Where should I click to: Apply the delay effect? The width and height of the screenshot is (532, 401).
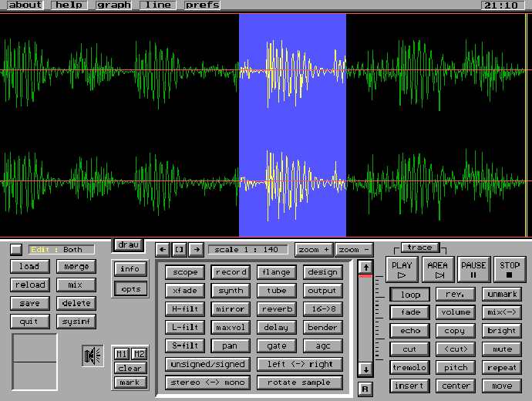[277, 328]
